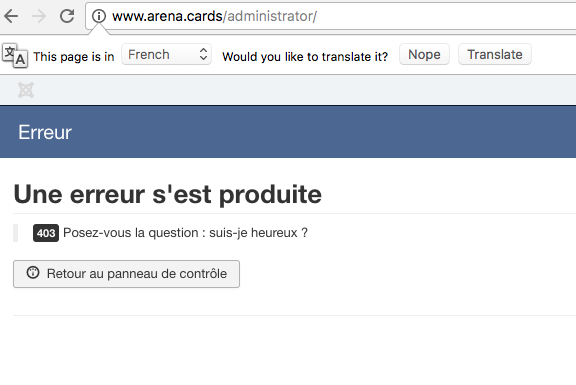Screen dimensions: 576x385
Task: Reload the page with refresh icon
Action: pyautogui.click(x=67, y=16)
